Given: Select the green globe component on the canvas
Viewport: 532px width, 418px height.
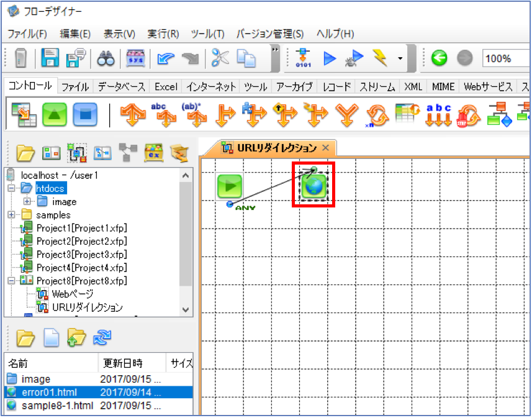Looking at the screenshot, I should coord(314,186).
